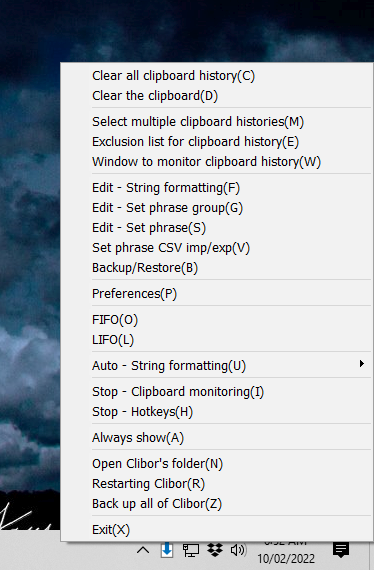This screenshot has height=570, width=374.
Task: Expand Auto - String formatting submenu arrow
Action: click(361, 364)
